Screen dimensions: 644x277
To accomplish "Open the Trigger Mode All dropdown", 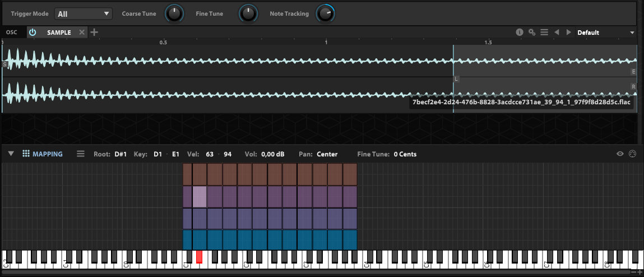I will (84, 13).
